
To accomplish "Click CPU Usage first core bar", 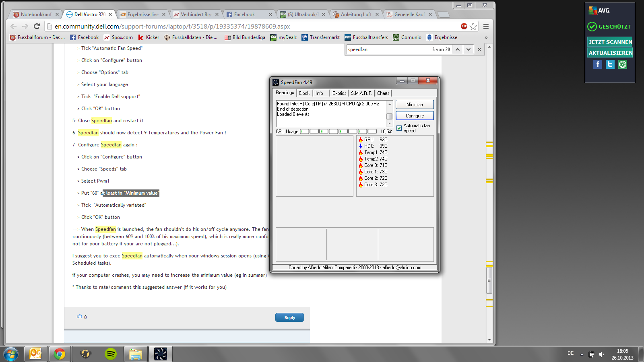I will pos(304,132).
